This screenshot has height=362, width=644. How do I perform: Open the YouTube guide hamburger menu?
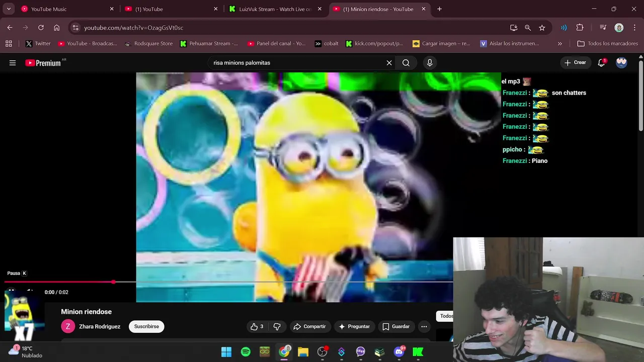[13, 63]
